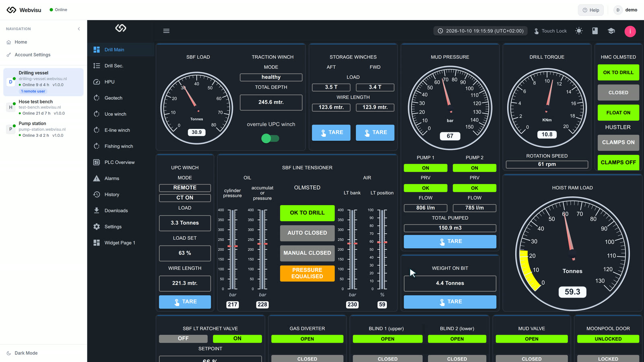This screenshot has width=644, height=362.
Task: Open the graduation cap tutorial icon
Action: [611, 31]
